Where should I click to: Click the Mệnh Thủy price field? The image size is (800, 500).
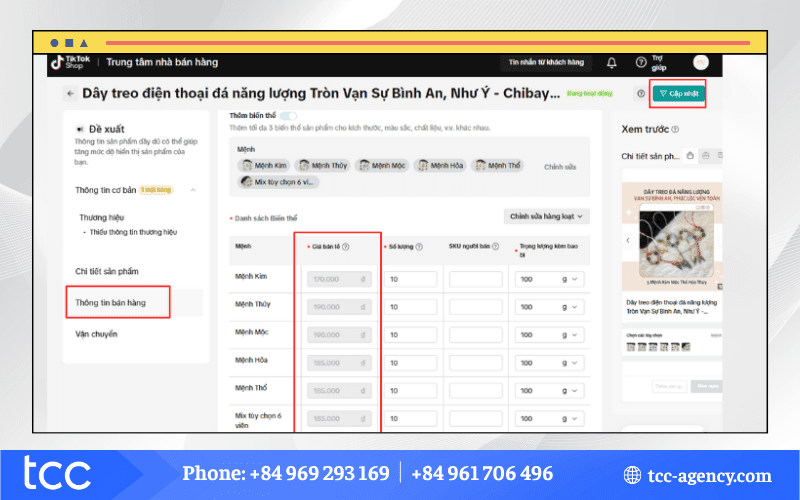click(339, 307)
